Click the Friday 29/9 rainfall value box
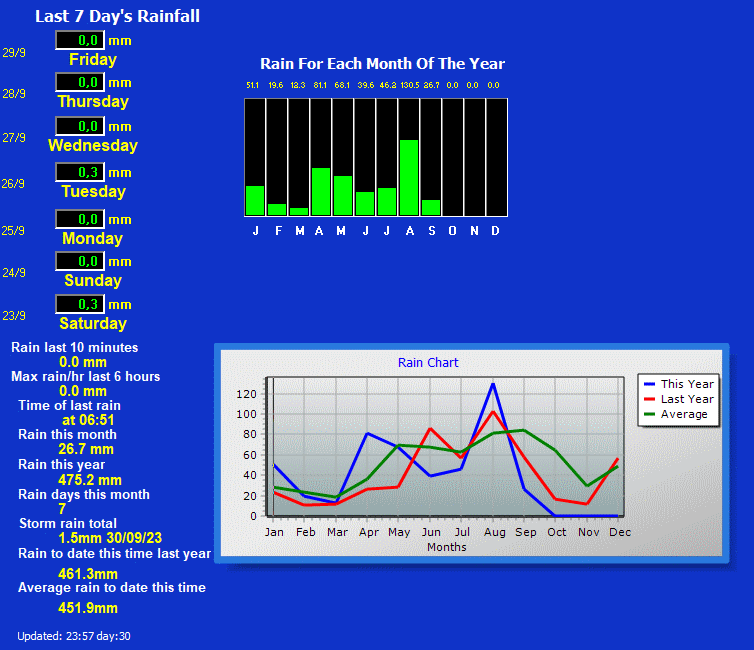The height and width of the screenshot is (650, 754). 80,40
